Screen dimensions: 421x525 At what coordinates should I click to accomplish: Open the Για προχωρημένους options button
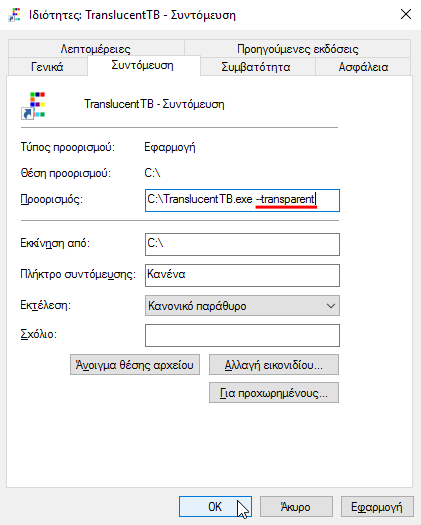(x=274, y=392)
